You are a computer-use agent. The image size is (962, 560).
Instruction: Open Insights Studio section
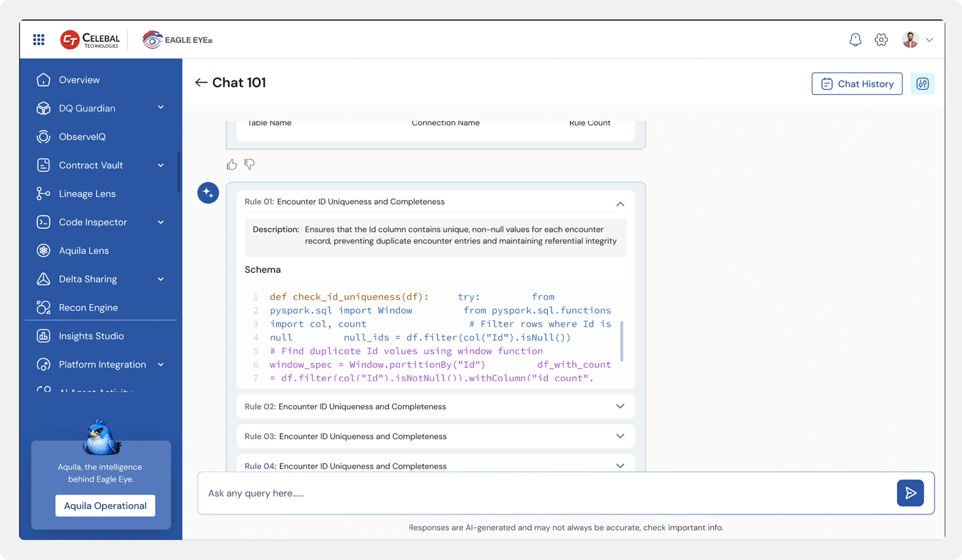(x=91, y=336)
